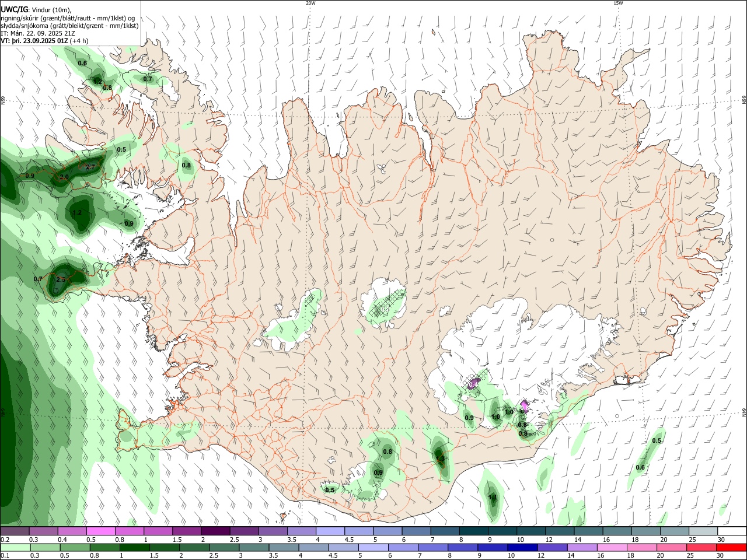The height and width of the screenshot is (560, 747).
Task: Pick the lavender 4 swatch in snow scale
Action: pyautogui.click(x=330, y=531)
